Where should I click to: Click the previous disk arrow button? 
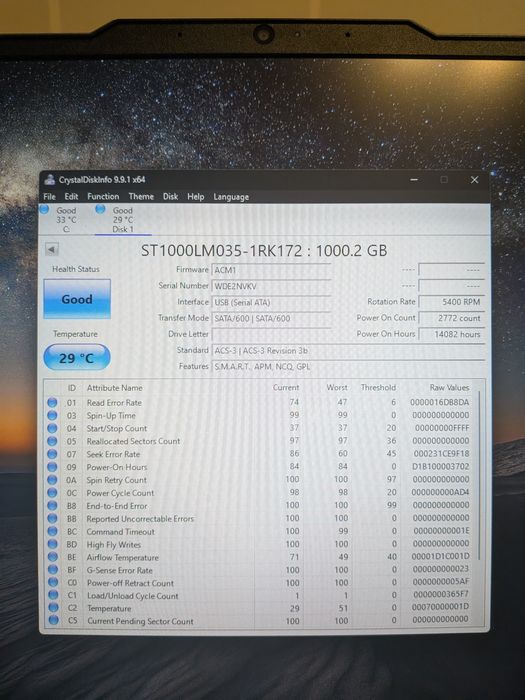pos(52,250)
